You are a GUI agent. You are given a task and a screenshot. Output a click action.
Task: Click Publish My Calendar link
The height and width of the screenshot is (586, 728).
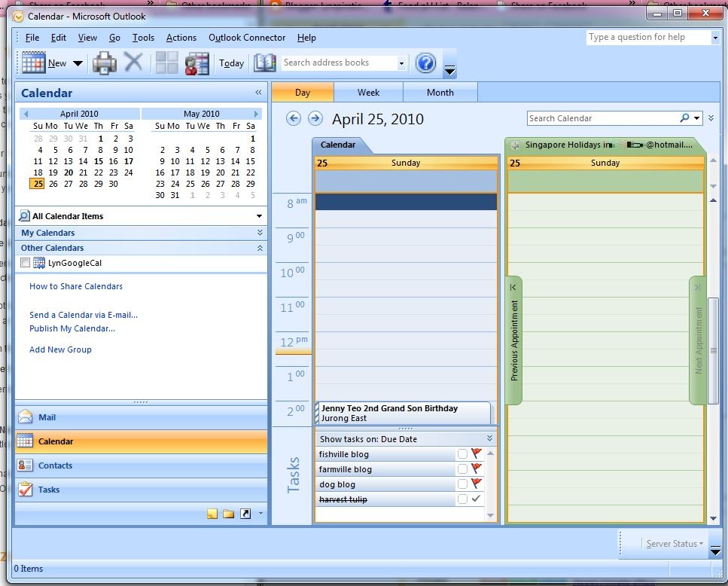pos(72,328)
